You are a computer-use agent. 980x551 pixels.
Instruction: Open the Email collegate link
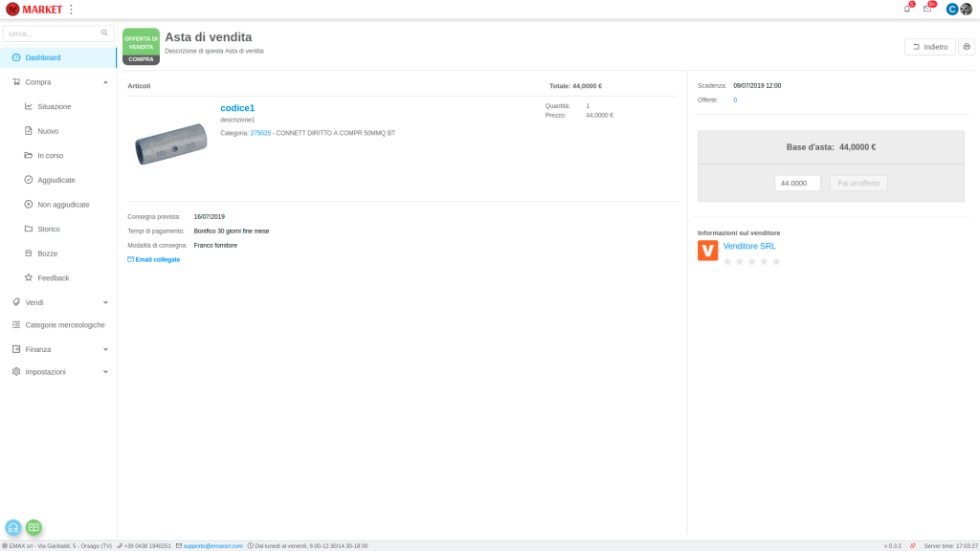click(x=154, y=259)
